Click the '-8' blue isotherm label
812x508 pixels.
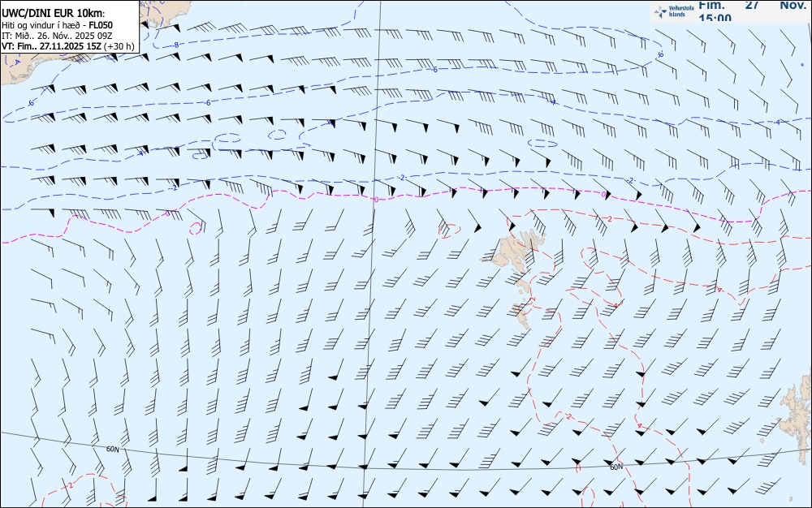176,45
